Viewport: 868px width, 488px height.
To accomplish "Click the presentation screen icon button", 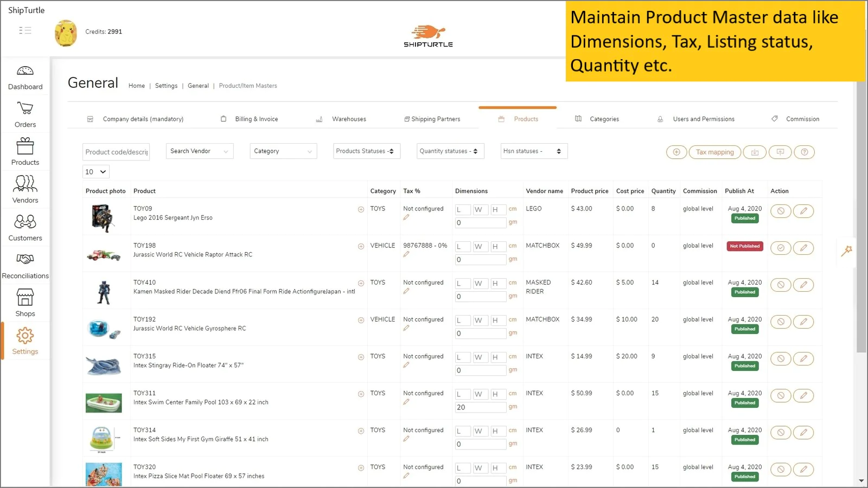I will [x=780, y=152].
